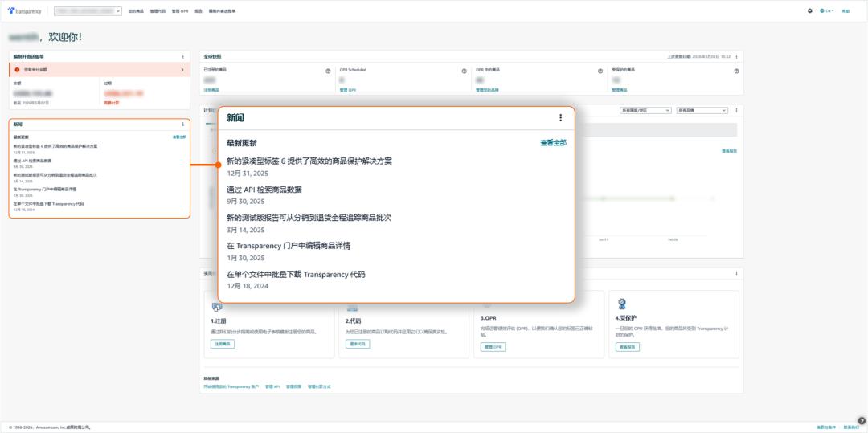Click 管理商品 link under 受保护的商品

tap(620, 90)
